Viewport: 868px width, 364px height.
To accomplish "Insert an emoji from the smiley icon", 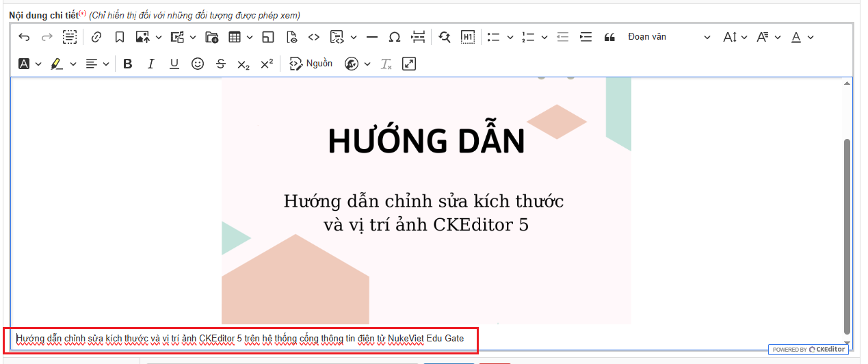I will pyautogui.click(x=198, y=64).
